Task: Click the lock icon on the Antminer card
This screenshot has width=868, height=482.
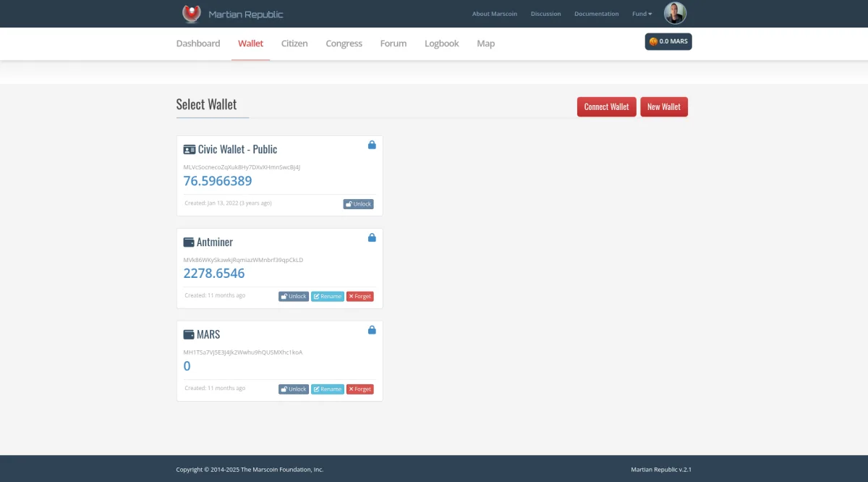Action: pos(372,237)
